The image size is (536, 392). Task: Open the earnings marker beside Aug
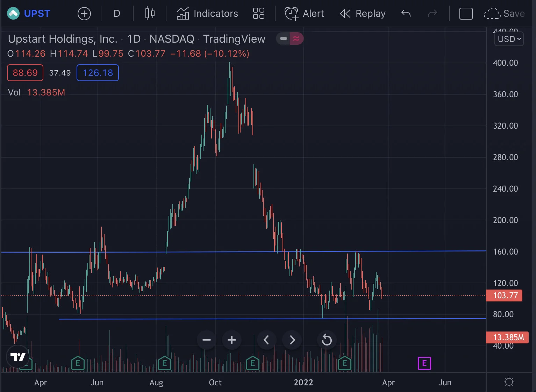[x=164, y=363]
